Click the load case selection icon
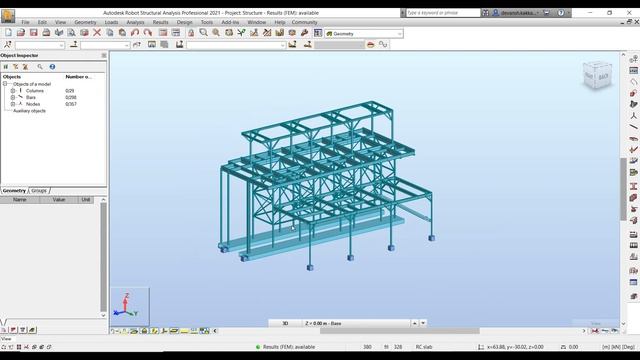Screen dimensions: 640x360 pyautogui.click(x=179, y=44)
